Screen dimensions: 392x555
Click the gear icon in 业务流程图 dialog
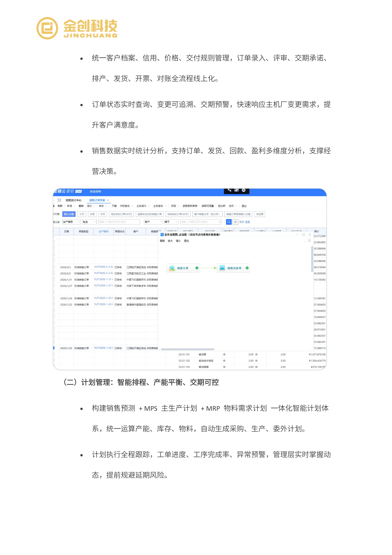point(309,241)
